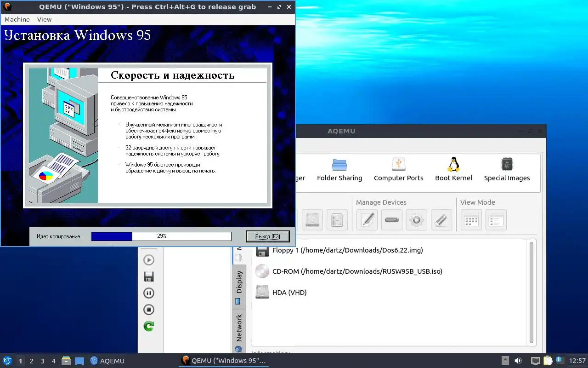This screenshot has height=368, width=588.
Task: Activate QEMU ("Windows 95") taskbar entry
Action: [x=224, y=361]
